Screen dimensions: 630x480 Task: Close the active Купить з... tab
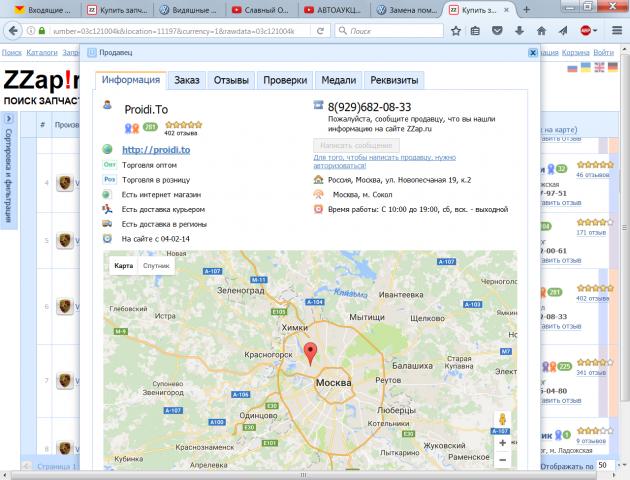[x=507, y=10]
